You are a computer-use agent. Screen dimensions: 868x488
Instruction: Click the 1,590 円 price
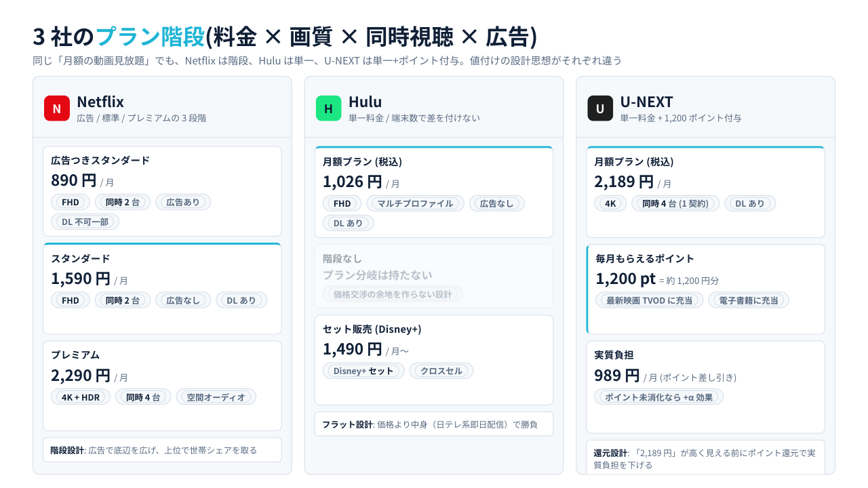81,279
